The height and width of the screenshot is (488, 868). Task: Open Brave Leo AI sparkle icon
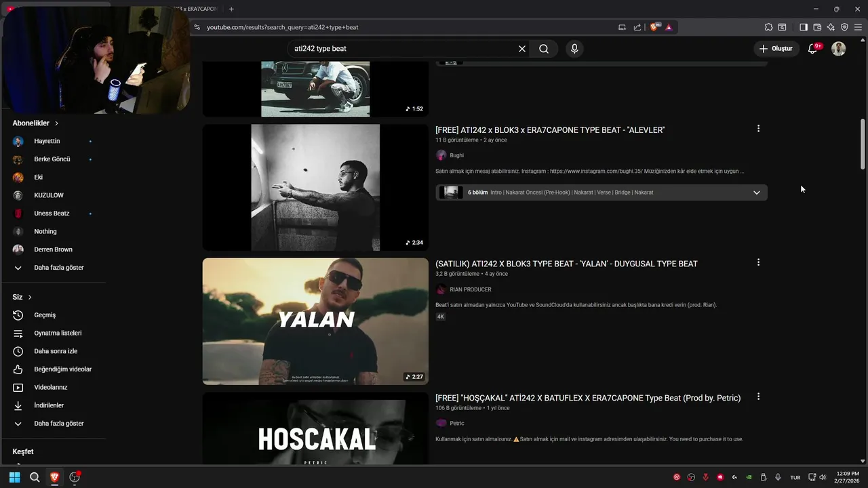tap(831, 27)
